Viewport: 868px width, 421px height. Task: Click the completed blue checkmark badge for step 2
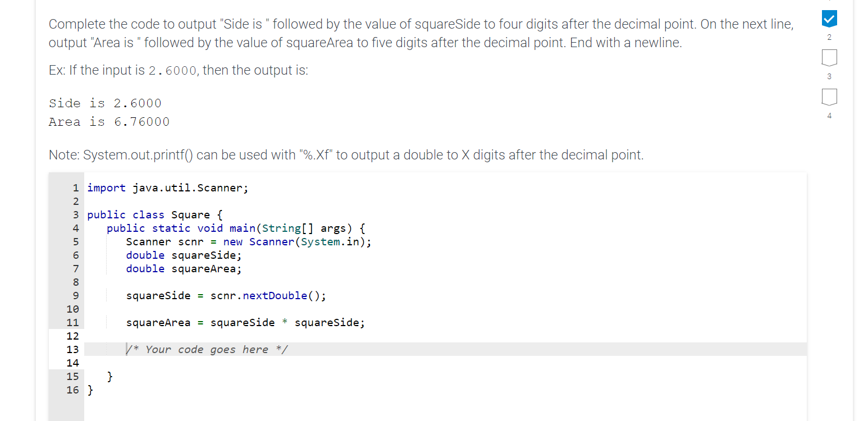coord(829,19)
